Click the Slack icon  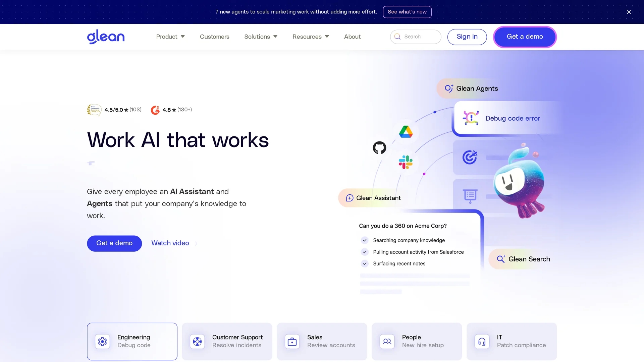click(406, 162)
